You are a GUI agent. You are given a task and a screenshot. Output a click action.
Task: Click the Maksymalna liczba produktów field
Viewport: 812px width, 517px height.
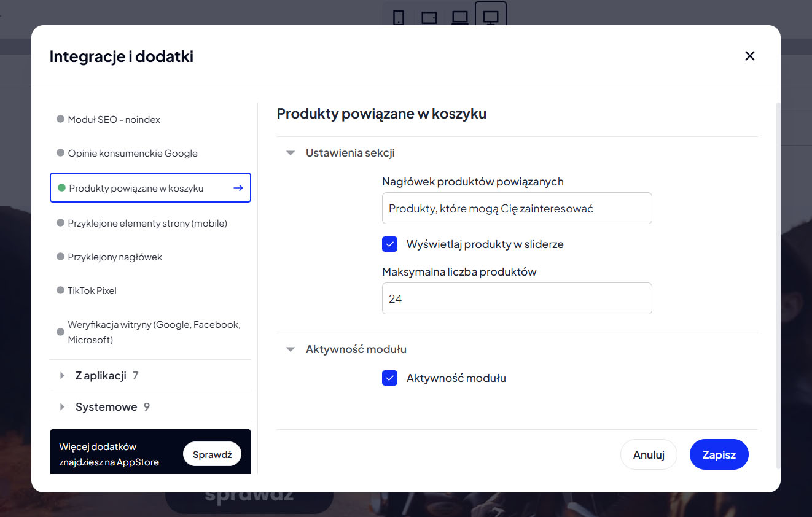[517, 298]
